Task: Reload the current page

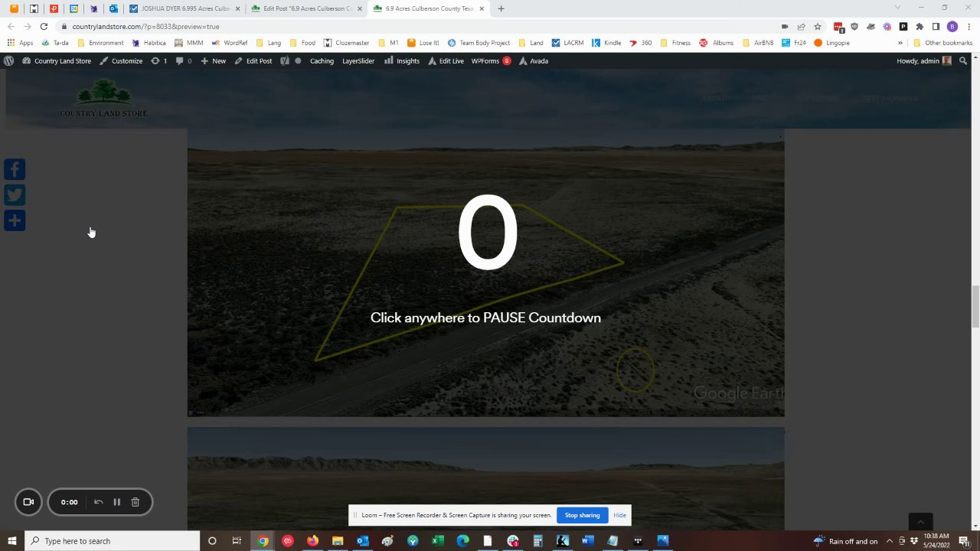Action: (x=44, y=26)
